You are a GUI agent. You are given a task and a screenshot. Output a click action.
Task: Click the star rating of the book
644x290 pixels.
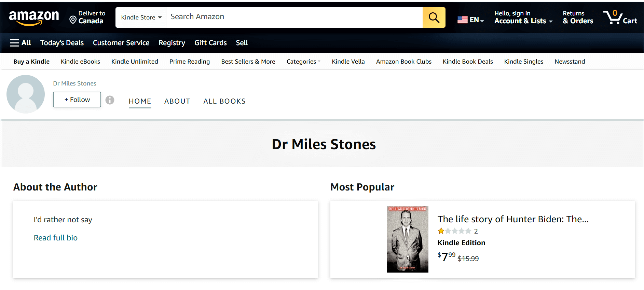point(454,231)
